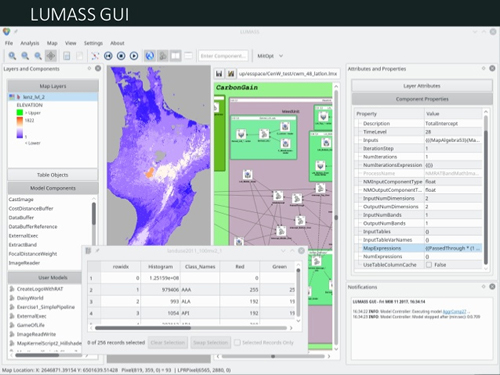The height and width of the screenshot is (375, 500).
Task: Click the split view layout icon
Action: pyautogui.click(x=175, y=56)
